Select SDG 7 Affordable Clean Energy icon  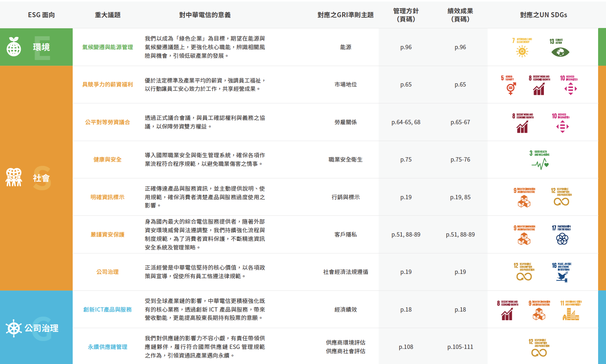coord(522,47)
